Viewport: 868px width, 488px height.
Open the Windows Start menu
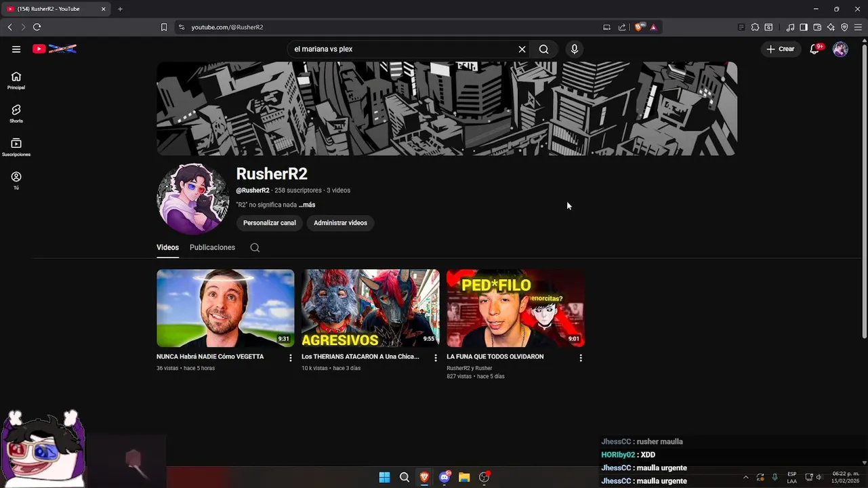pos(384,477)
